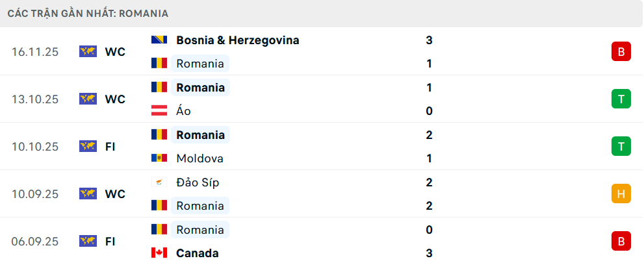Image resolution: width=644 pixels, height=263 pixels.
Task: Click the Romania flag in the 13.10.25 match
Action: pos(159,88)
